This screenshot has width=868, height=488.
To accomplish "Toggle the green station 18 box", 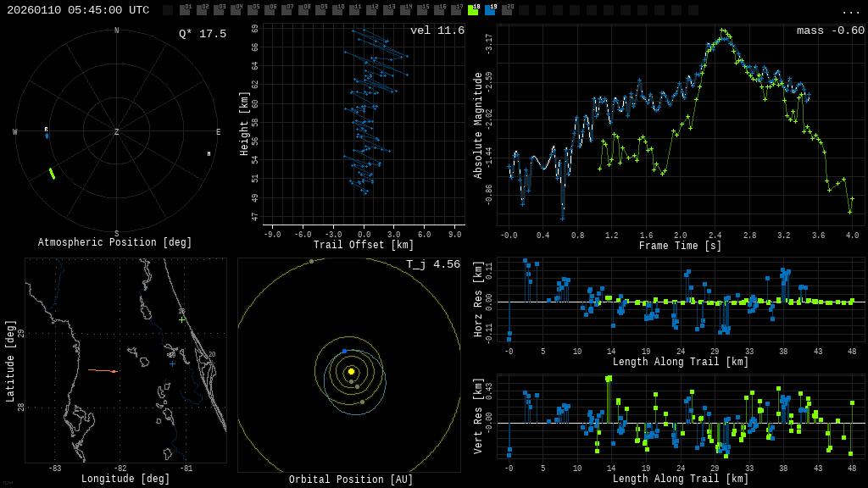I will pyautogui.click(x=473, y=10).
